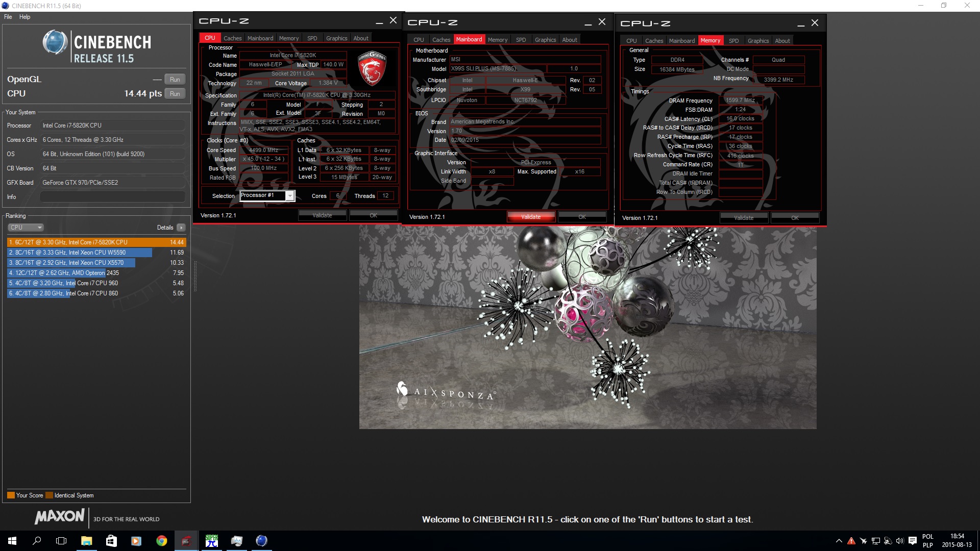Open the Windows Start menu
The image size is (980, 551).
coord(12,541)
